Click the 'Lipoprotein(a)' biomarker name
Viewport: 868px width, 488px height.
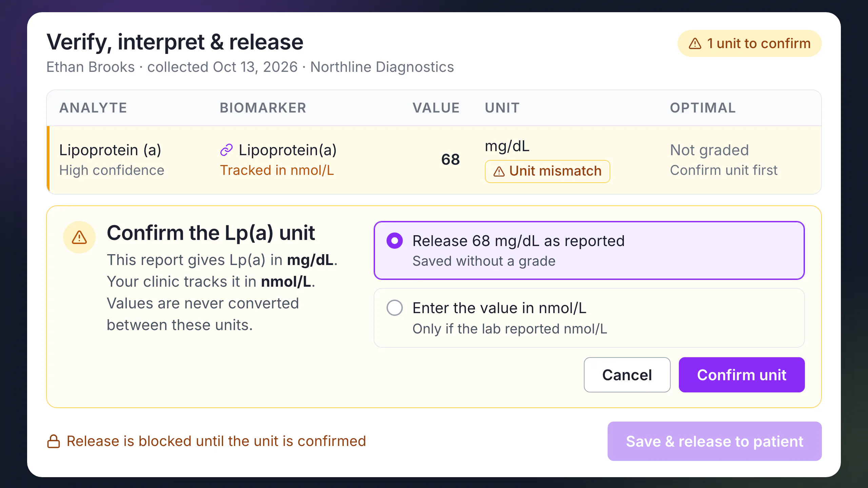288,150
